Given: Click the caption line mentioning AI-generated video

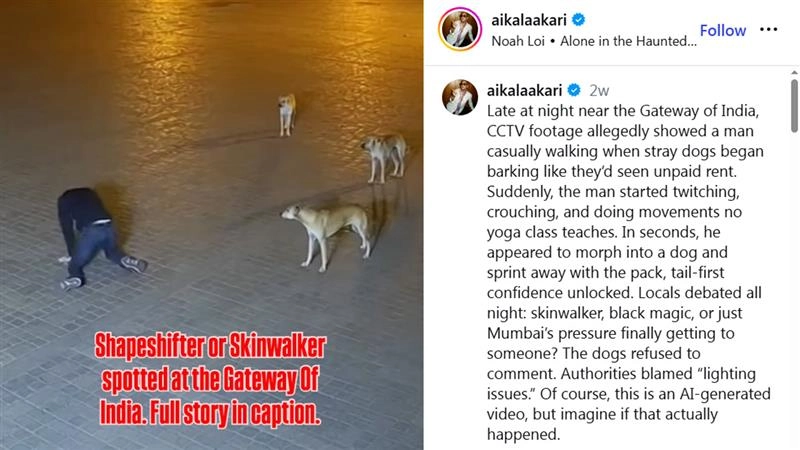Looking at the screenshot, I should pos(629,394).
